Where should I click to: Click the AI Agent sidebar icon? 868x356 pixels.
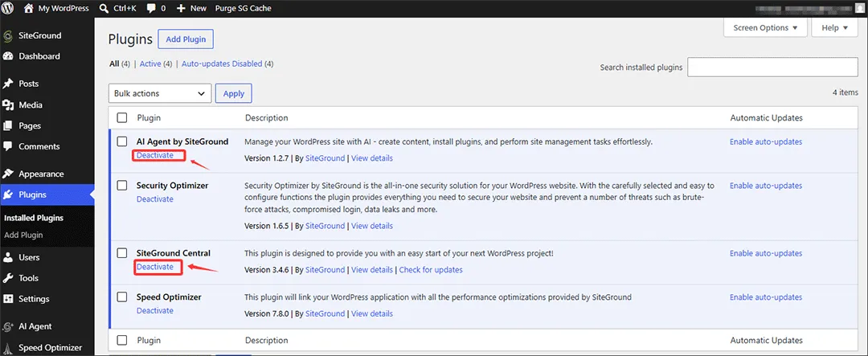point(8,326)
